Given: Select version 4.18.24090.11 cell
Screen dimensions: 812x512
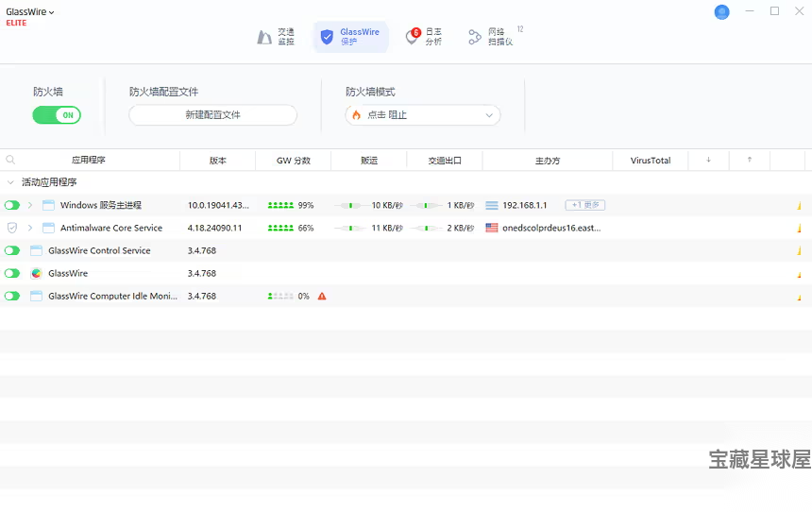Looking at the screenshot, I should coord(214,228).
